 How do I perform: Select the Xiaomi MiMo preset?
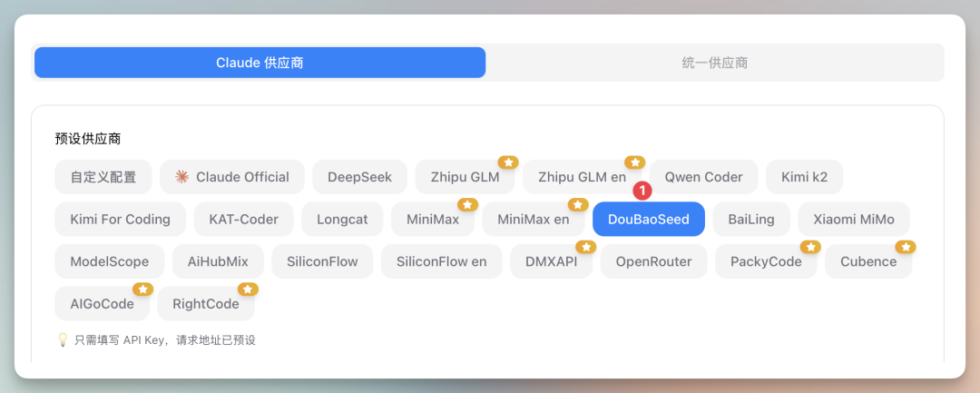pyautogui.click(x=854, y=220)
